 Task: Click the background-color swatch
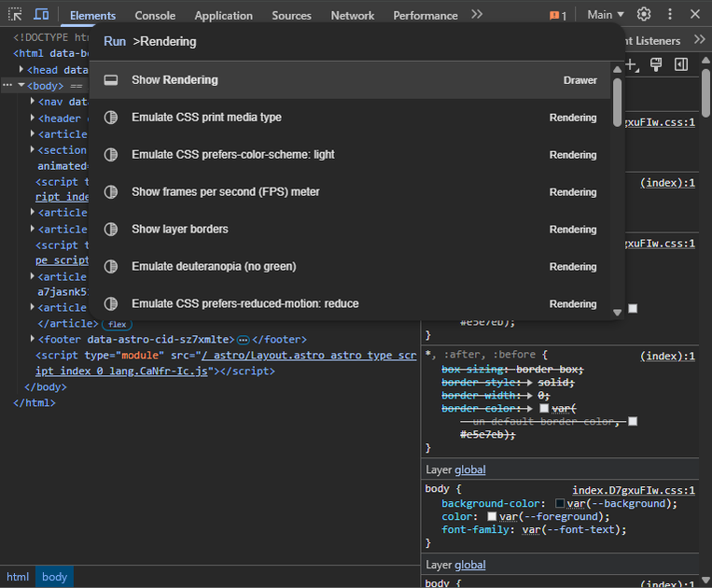tap(560, 503)
